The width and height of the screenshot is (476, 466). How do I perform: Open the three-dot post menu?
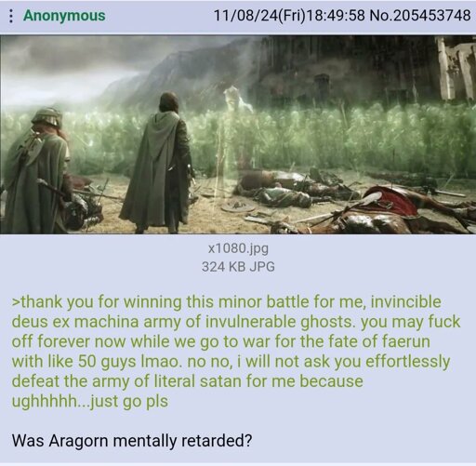(11, 16)
